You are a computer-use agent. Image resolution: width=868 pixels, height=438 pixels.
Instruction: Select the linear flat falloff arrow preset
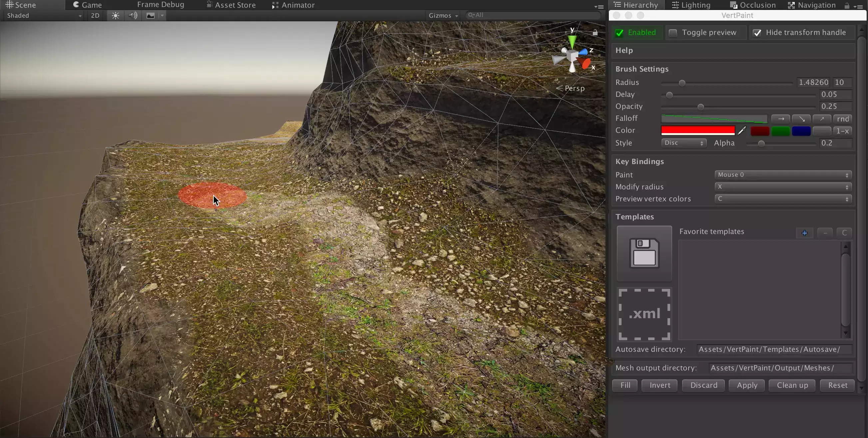pyautogui.click(x=781, y=119)
